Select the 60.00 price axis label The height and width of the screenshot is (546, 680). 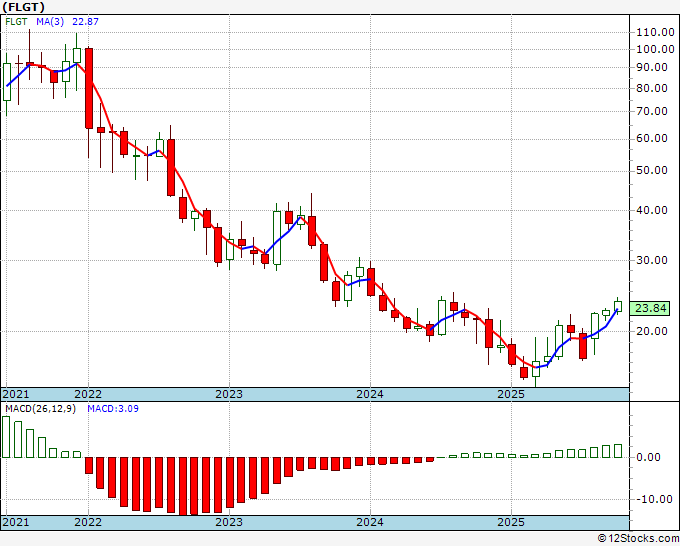coord(651,138)
